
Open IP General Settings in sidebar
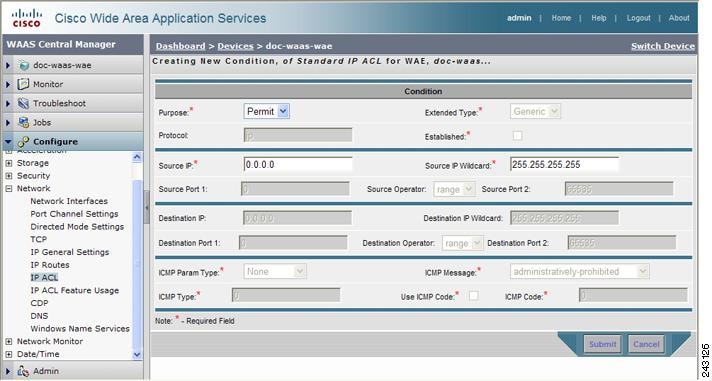tap(70, 252)
